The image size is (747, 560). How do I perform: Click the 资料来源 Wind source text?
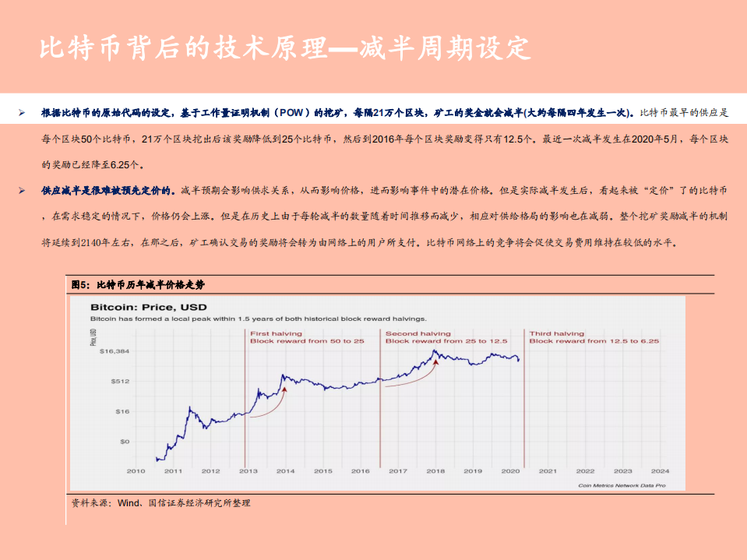point(159,504)
